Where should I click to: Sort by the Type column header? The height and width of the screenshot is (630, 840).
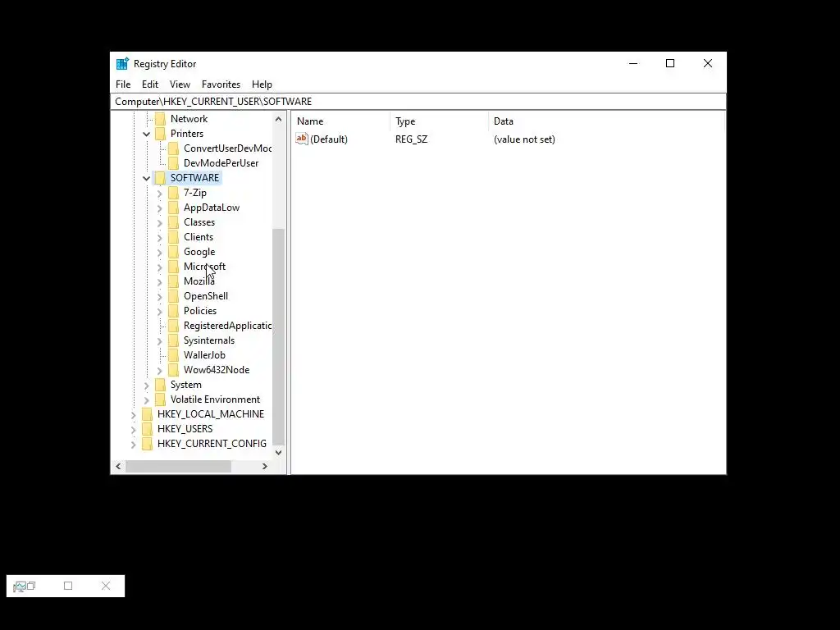point(440,121)
